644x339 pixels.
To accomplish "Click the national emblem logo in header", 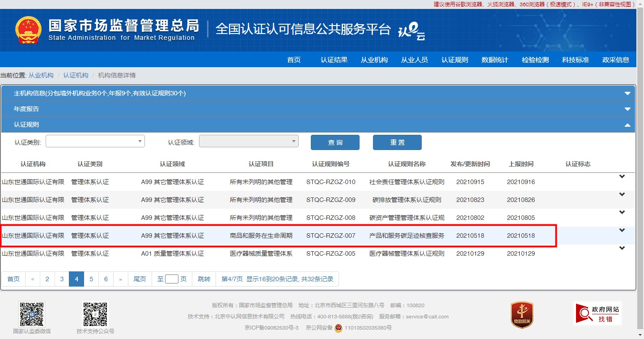I will pyautogui.click(x=28, y=30).
